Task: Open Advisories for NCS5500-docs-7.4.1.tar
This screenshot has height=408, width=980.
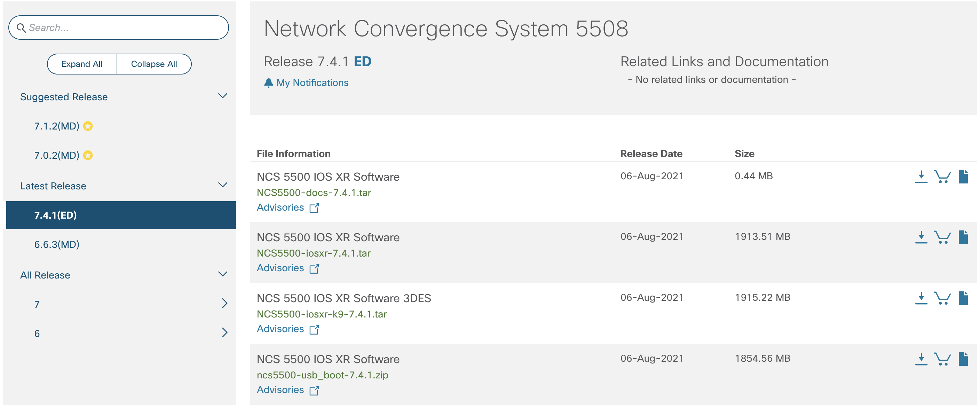Action: tap(280, 207)
